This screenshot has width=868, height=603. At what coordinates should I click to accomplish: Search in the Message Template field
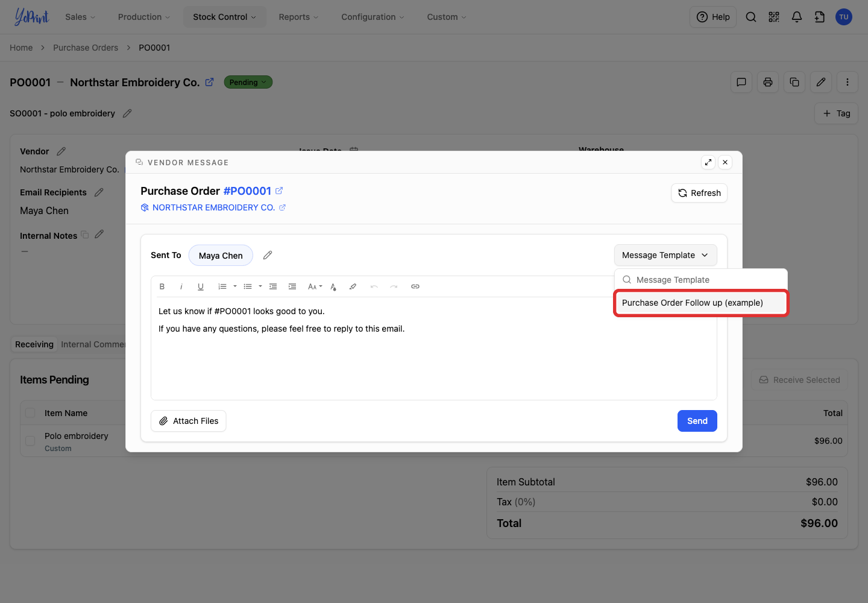click(701, 280)
